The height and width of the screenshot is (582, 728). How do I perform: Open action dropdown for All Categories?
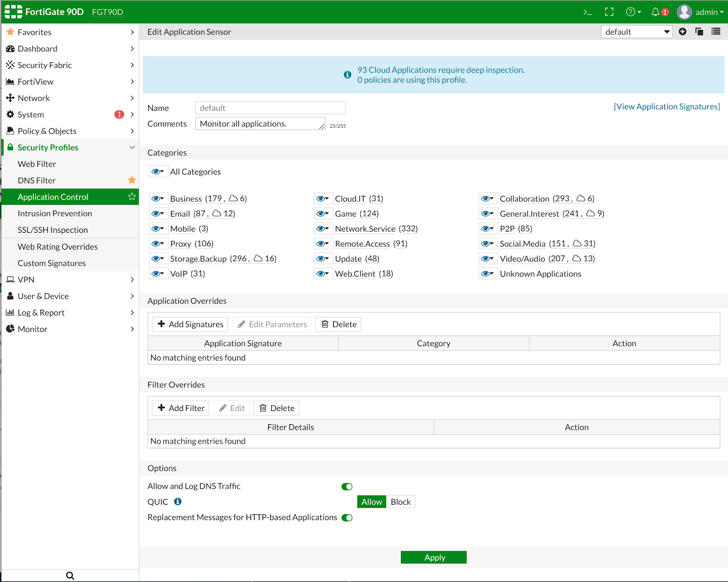(158, 171)
